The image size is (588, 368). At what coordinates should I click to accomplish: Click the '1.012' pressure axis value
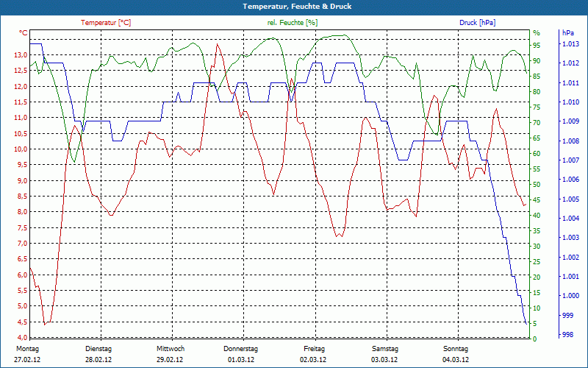[x=570, y=63]
